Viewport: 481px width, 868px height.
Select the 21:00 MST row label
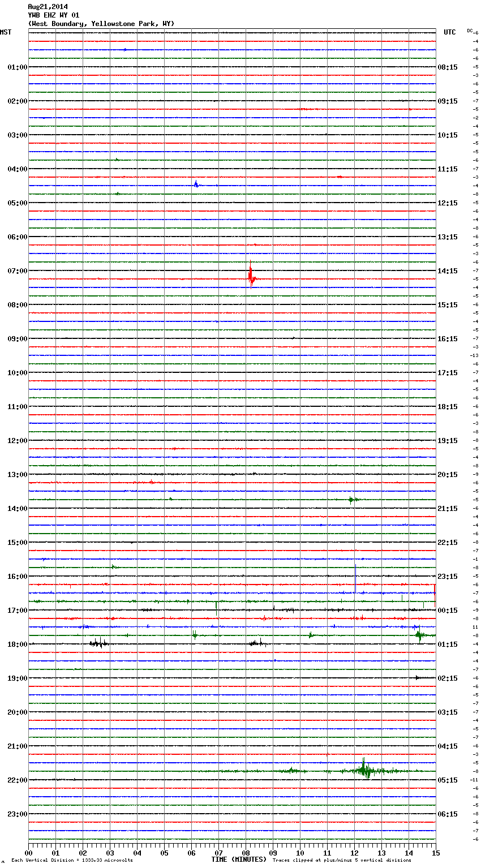click(x=17, y=746)
